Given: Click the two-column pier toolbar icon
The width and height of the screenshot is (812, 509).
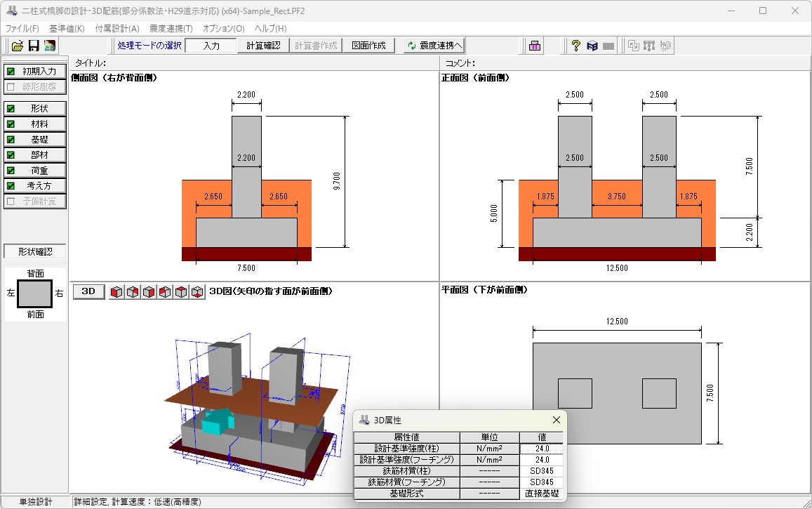Looking at the screenshot, I should coord(649,46).
